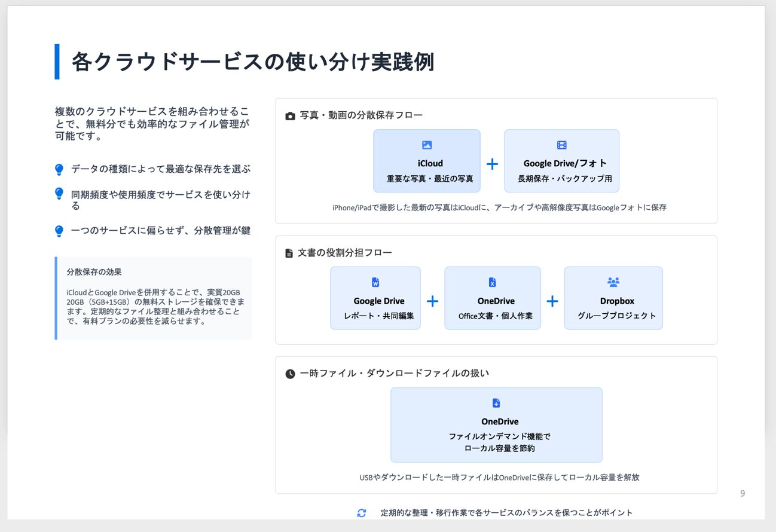
Task: Click the document icon beside 文書の役割分担フロー
Action: coord(289,253)
